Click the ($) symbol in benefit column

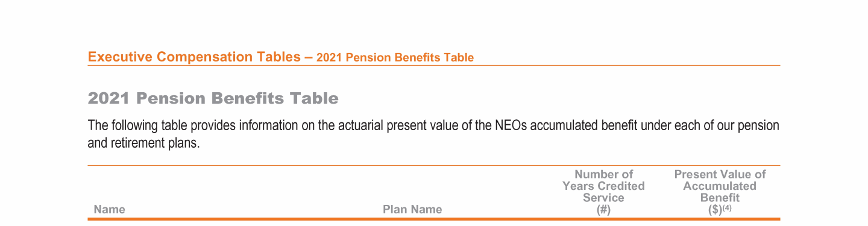click(714, 210)
